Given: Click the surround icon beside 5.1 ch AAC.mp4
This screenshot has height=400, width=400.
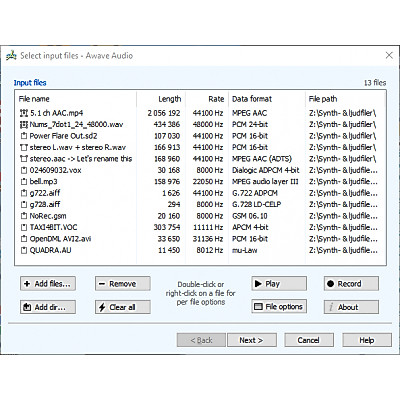Looking at the screenshot, I should point(24,113).
